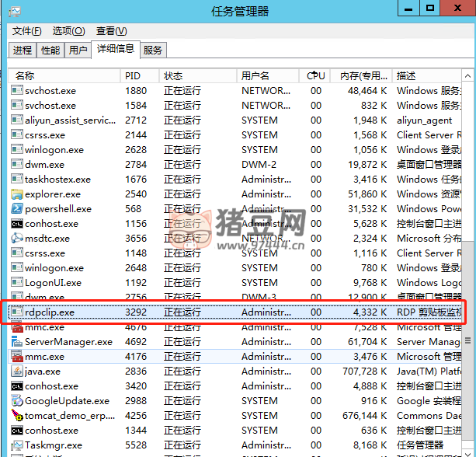Click the GoogleUpdate.exe process icon
Image resolution: width=476 pixels, height=457 pixels.
(17, 401)
